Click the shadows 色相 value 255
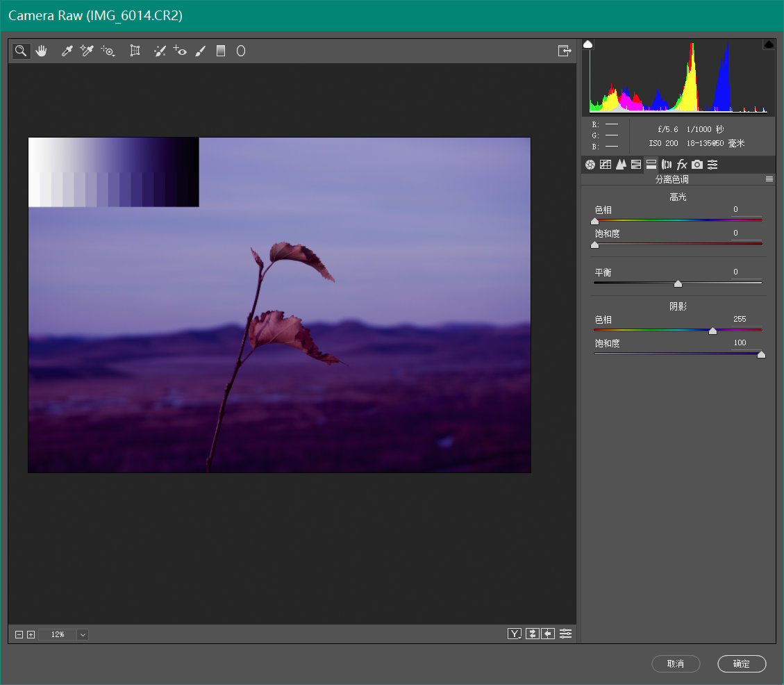This screenshot has width=784, height=685. pyautogui.click(x=740, y=320)
